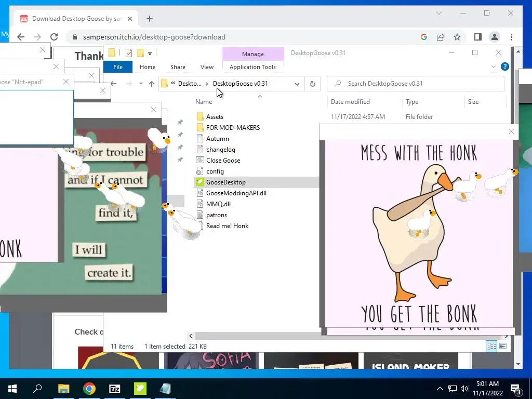Screen dimensions: 532x399
Task: Open the Home ribbon tab
Action: (x=147, y=67)
